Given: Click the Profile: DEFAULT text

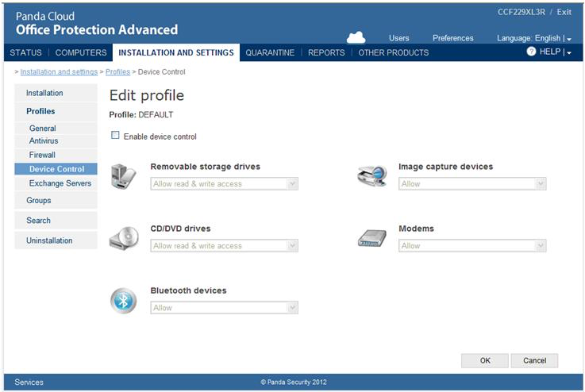Looking at the screenshot, I should click(141, 114).
